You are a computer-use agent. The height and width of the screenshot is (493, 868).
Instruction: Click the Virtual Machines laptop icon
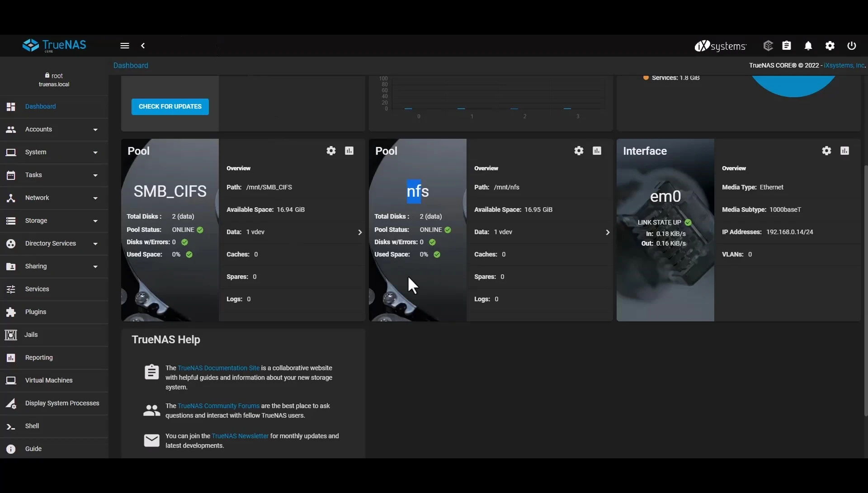(x=11, y=380)
